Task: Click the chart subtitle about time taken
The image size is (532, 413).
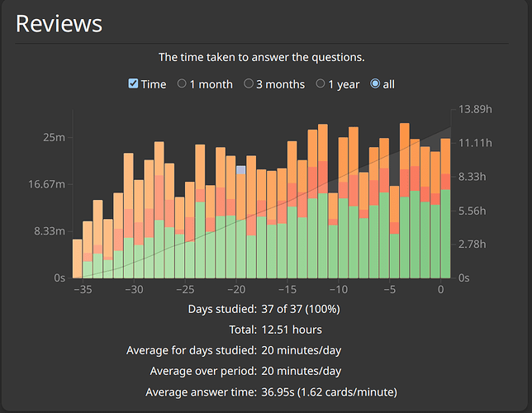Action: (262, 57)
